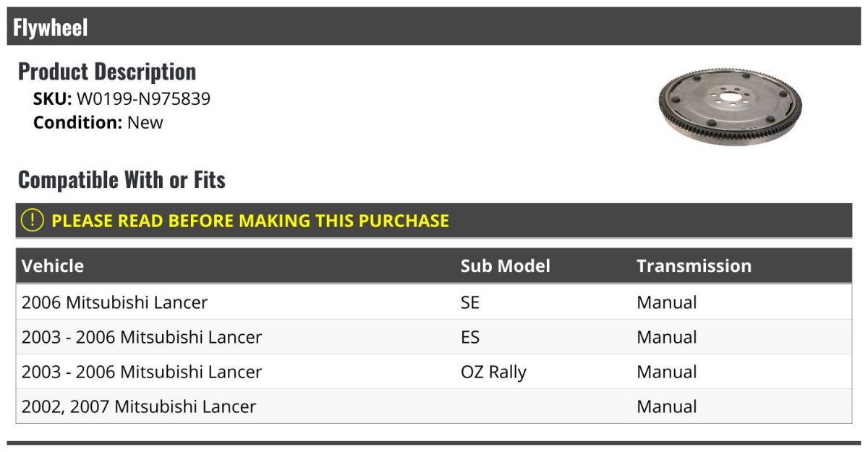
Task: Click Manual in the SE row
Action: pos(667,302)
